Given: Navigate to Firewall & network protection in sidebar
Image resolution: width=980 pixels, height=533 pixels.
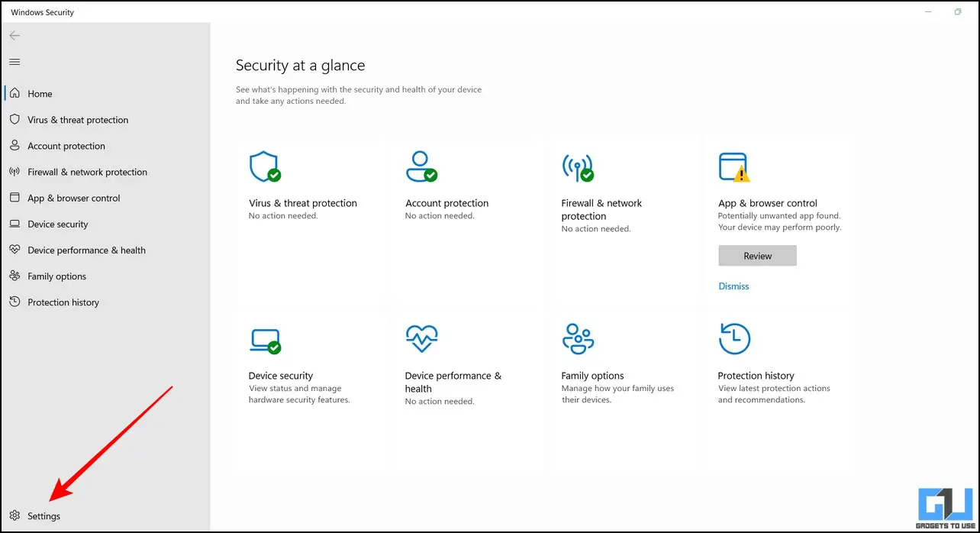Looking at the screenshot, I should click(88, 172).
